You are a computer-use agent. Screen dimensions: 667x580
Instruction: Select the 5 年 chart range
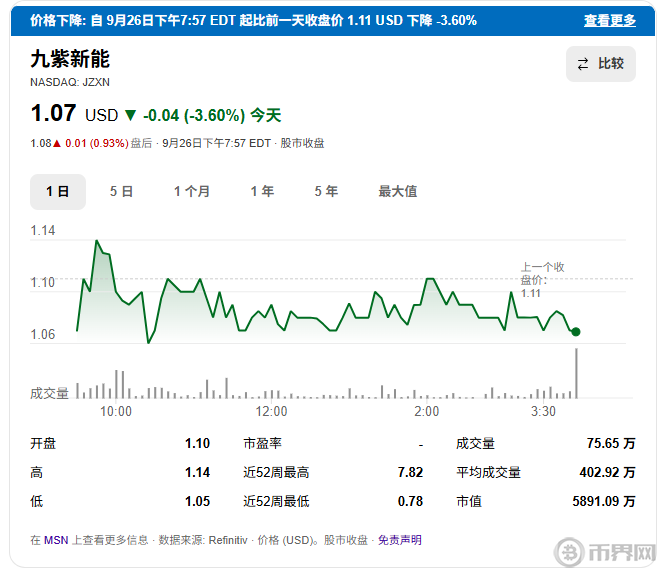pyautogui.click(x=326, y=191)
